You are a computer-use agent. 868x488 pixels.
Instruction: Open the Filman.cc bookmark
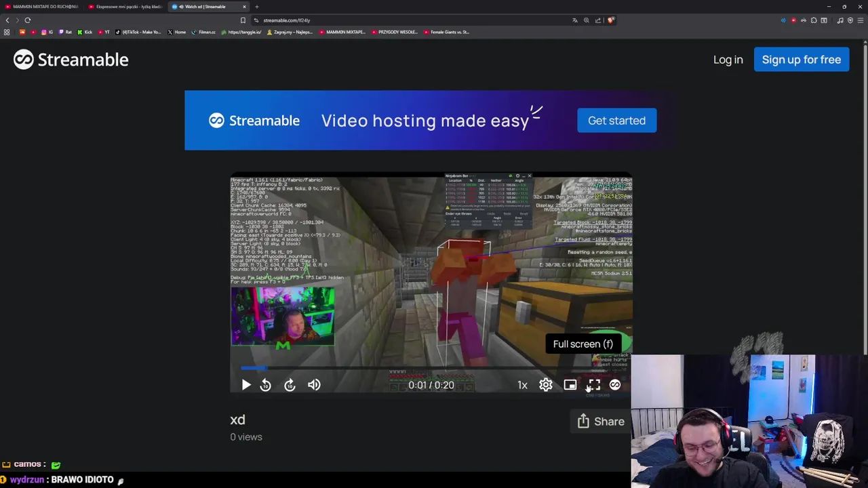203,32
